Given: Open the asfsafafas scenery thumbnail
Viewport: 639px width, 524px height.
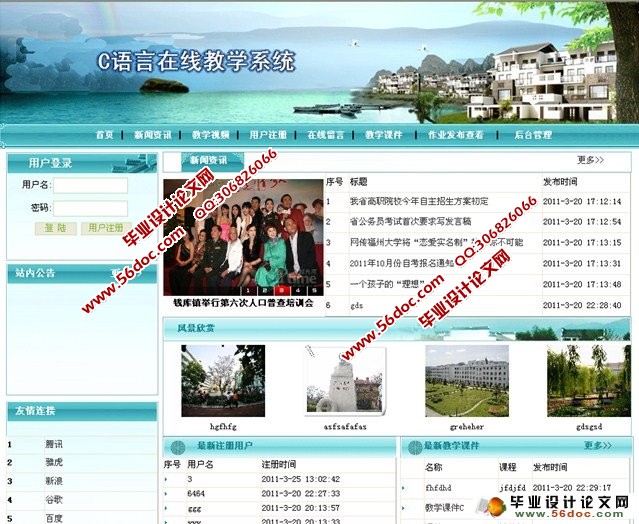Looking at the screenshot, I should pos(345,381).
